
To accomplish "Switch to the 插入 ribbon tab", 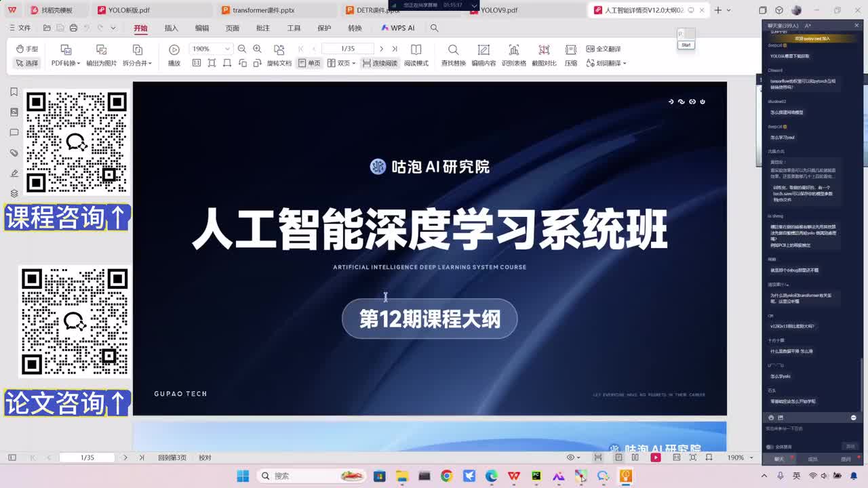I will (172, 28).
